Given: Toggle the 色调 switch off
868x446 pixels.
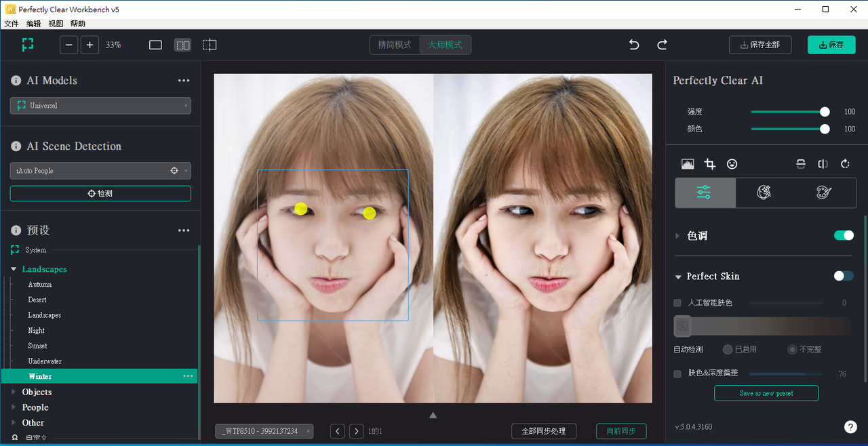Looking at the screenshot, I should coord(844,235).
